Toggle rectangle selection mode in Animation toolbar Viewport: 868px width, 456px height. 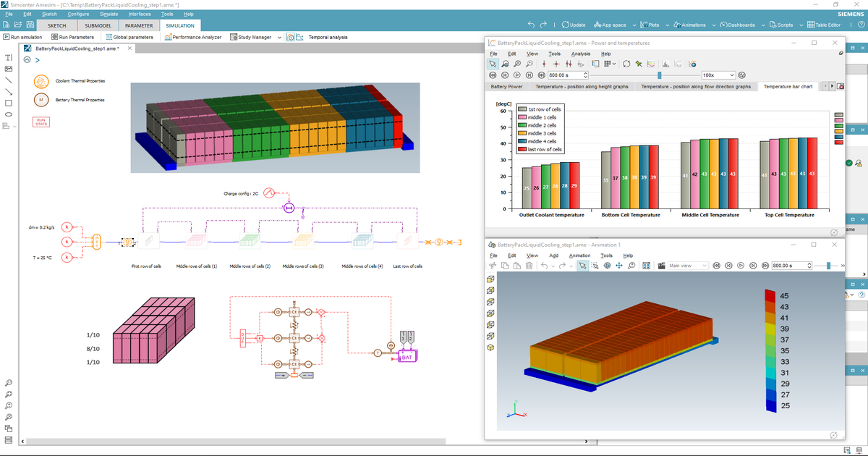click(595, 266)
